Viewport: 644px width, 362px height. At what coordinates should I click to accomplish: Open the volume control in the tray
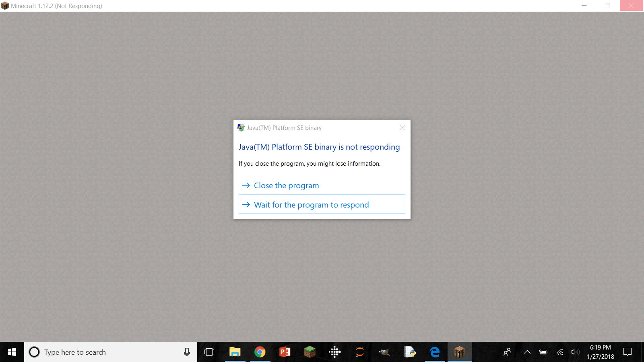(x=575, y=352)
